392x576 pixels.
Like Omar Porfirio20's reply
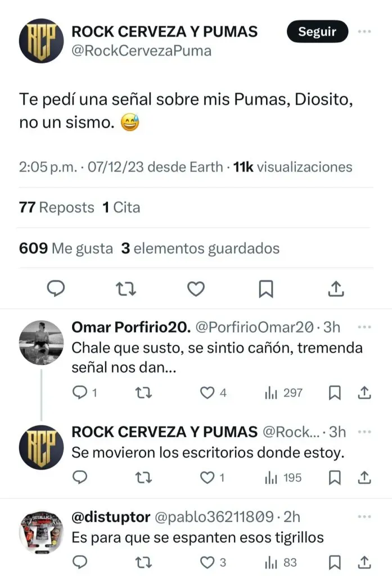(x=209, y=393)
